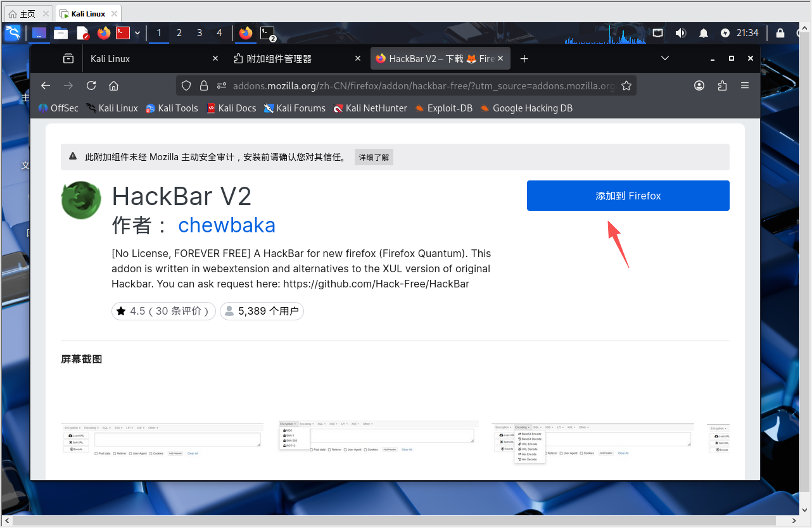The width and height of the screenshot is (812, 528).
Task: Open the Encryption menu screenshot thumbnail
Action: (x=379, y=436)
